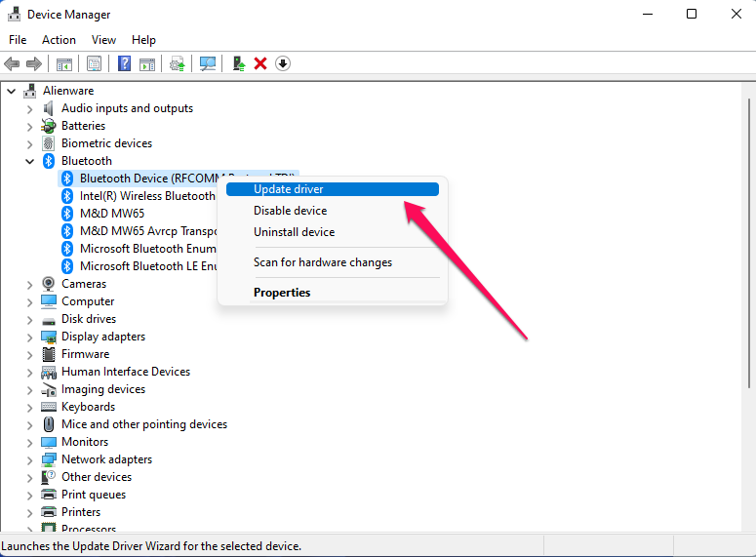Expand the Biometric devices category arrow
The height and width of the screenshot is (557, 756).
pyautogui.click(x=30, y=143)
